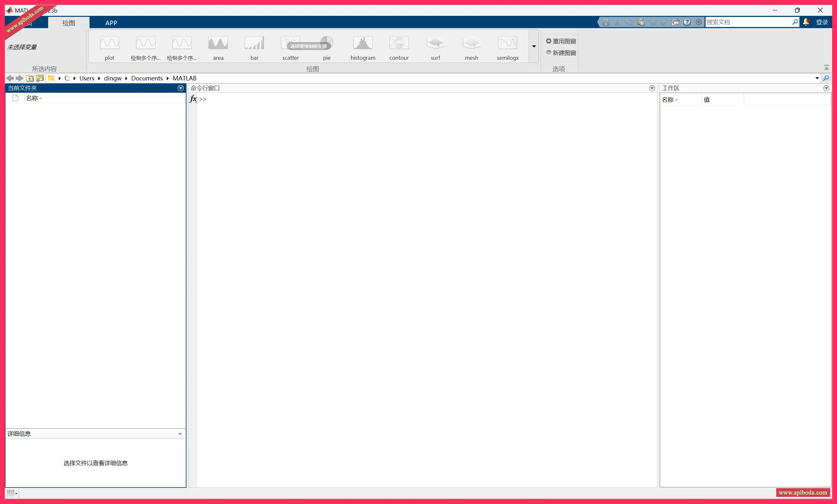Select the 重用图窗 radio option
The height and width of the screenshot is (504, 837).
549,41
